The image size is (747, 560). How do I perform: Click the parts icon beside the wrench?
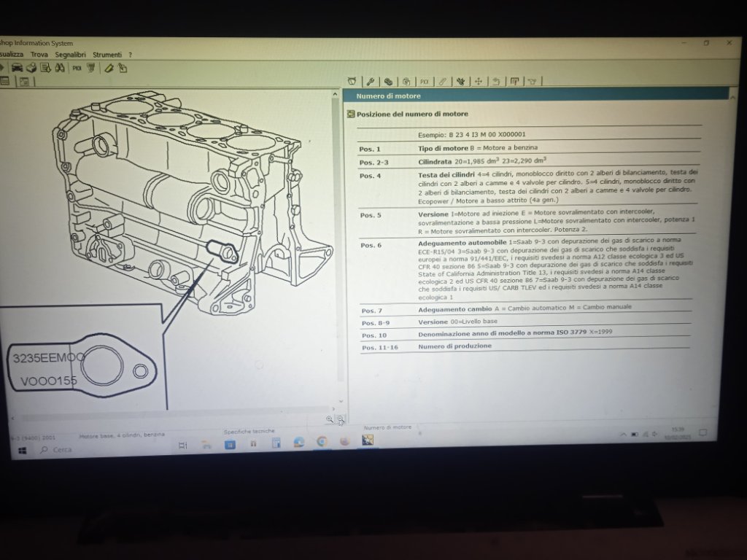(x=388, y=82)
